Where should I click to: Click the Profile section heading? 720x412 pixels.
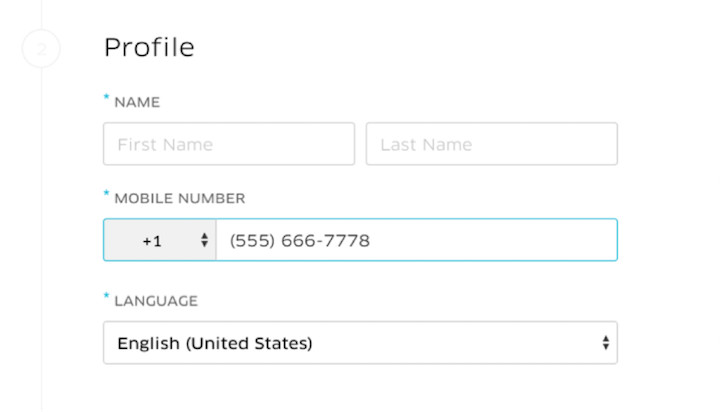click(x=149, y=47)
